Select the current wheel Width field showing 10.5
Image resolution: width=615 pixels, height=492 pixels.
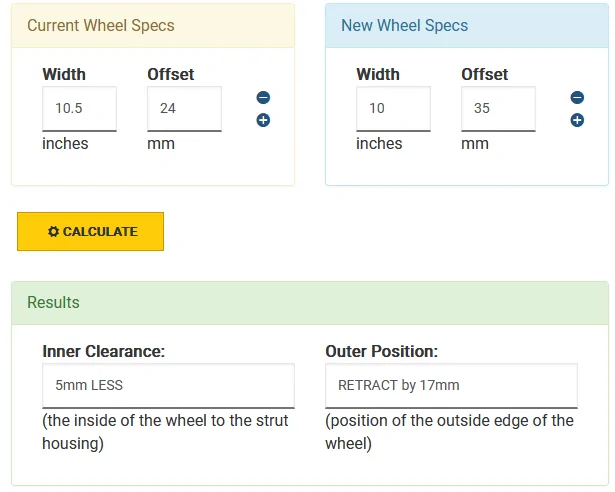coord(79,109)
